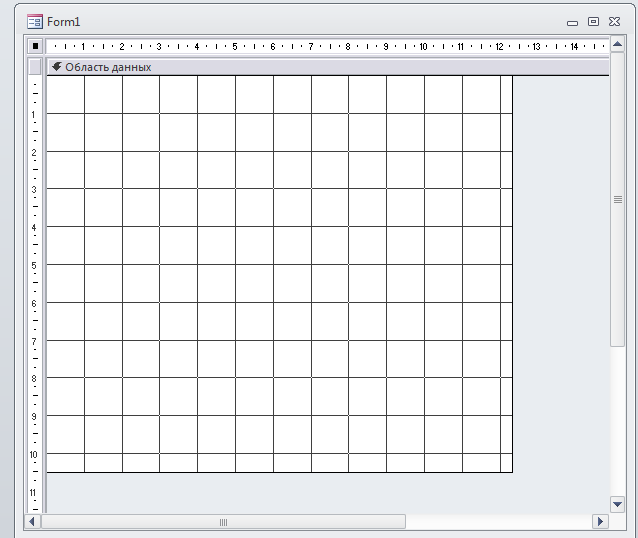Click the 10 mark on horizontal ruler
The width and height of the screenshot is (638, 538).
[x=423, y=46]
